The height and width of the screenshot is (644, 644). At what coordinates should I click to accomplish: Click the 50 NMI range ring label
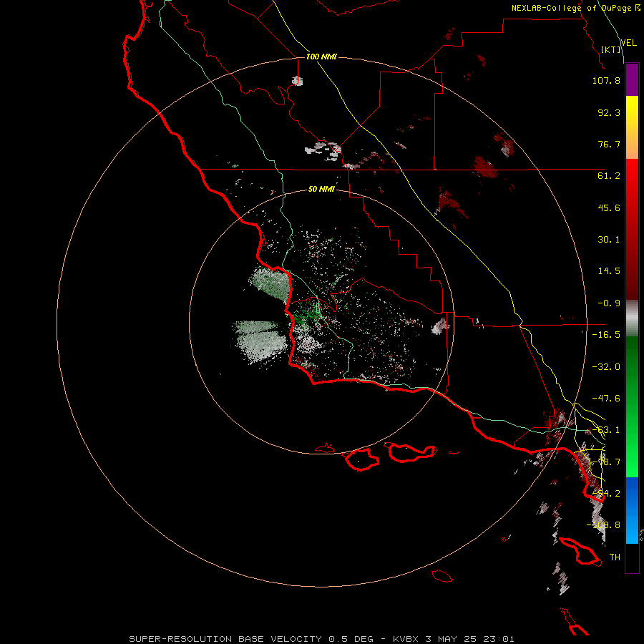[321, 189]
